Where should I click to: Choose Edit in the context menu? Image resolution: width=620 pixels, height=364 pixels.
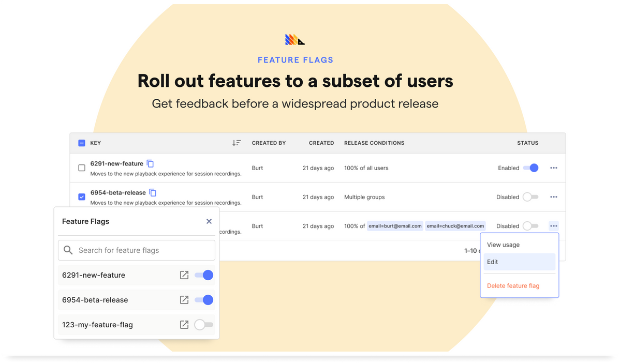(492, 262)
